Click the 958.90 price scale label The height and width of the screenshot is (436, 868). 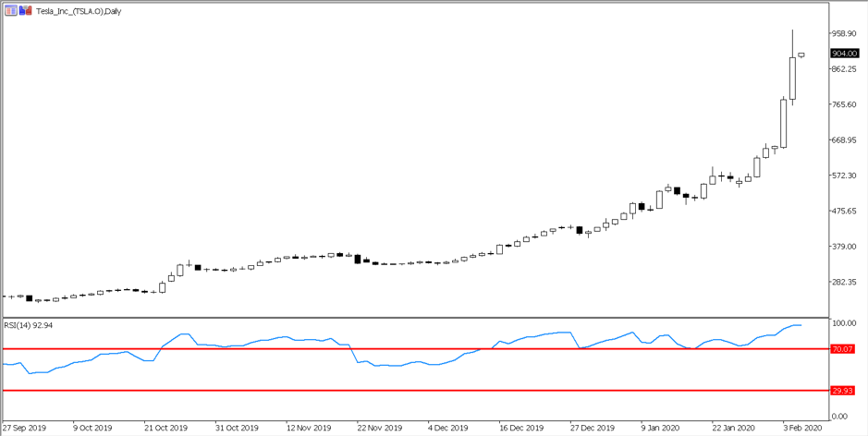845,33
